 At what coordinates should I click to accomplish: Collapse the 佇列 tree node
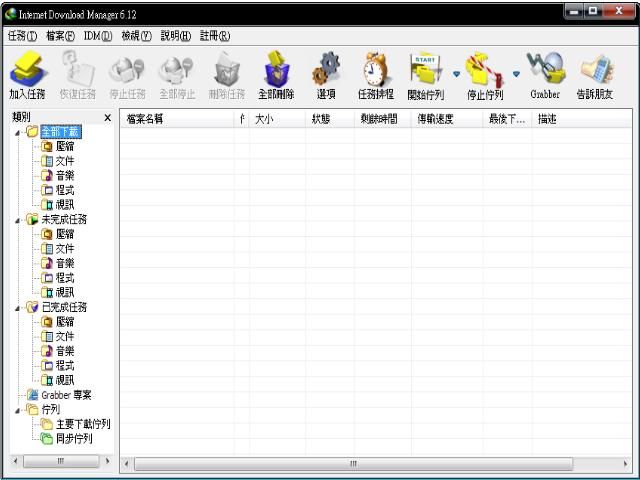pyautogui.click(x=19, y=409)
